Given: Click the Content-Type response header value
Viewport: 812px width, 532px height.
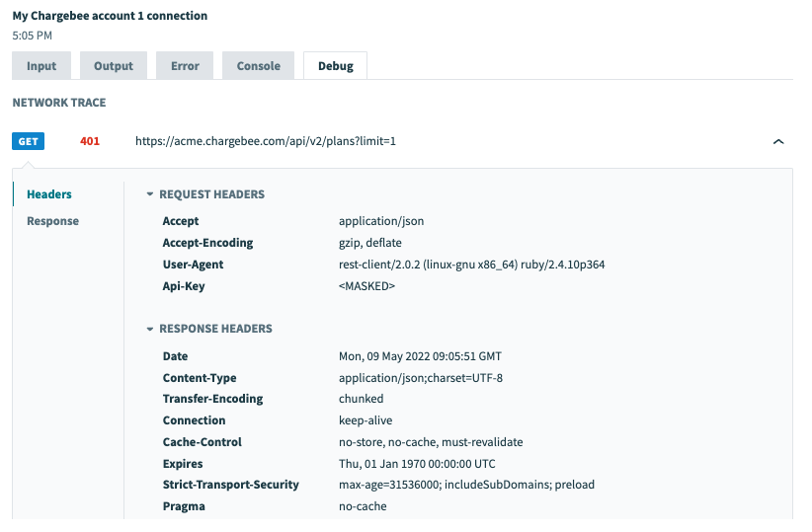Looking at the screenshot, I should point(421,378).
